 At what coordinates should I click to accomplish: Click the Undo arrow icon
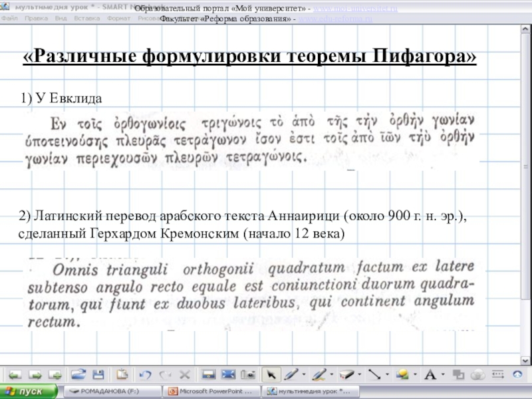(146, 374)
